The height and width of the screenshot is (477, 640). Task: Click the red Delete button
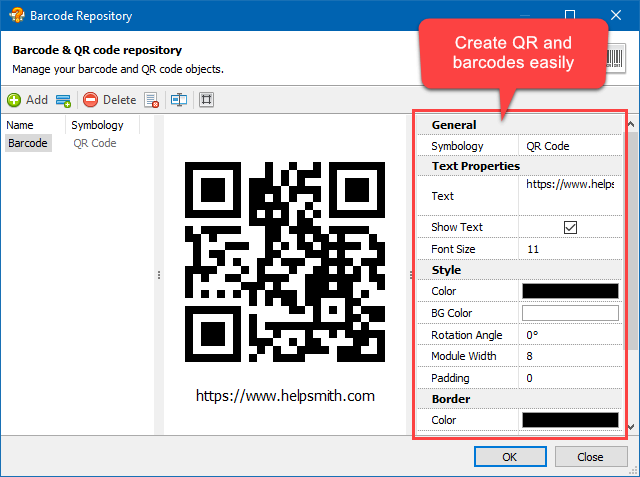tap(109, 100)
